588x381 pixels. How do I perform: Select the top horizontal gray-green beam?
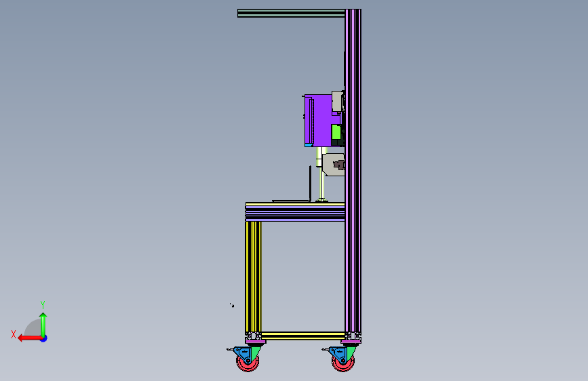291,14
